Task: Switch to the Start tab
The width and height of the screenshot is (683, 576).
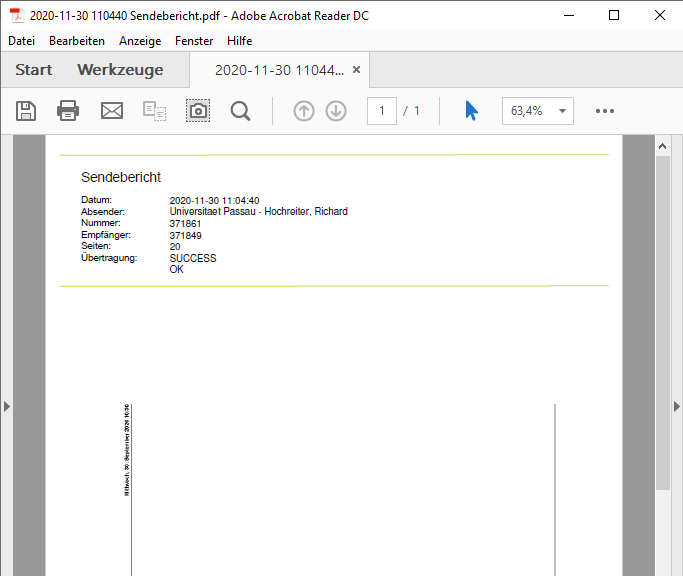Action: [x=34, y=70]
